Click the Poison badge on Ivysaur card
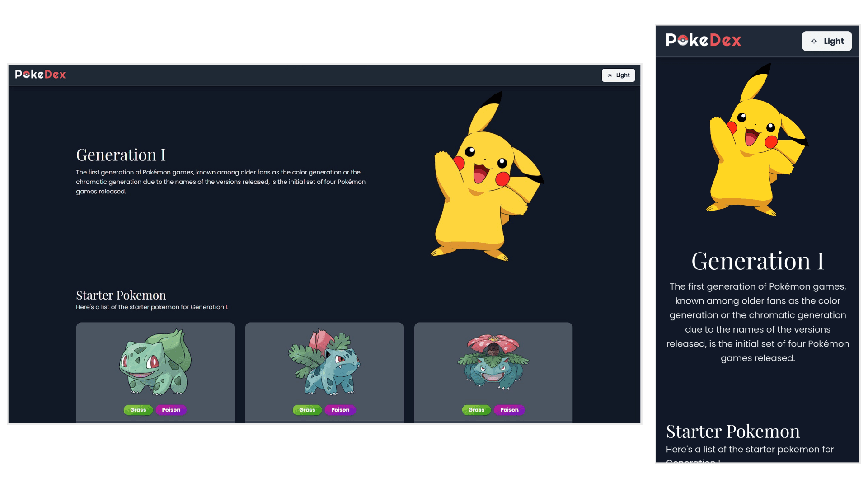 (x=340, y=410)
